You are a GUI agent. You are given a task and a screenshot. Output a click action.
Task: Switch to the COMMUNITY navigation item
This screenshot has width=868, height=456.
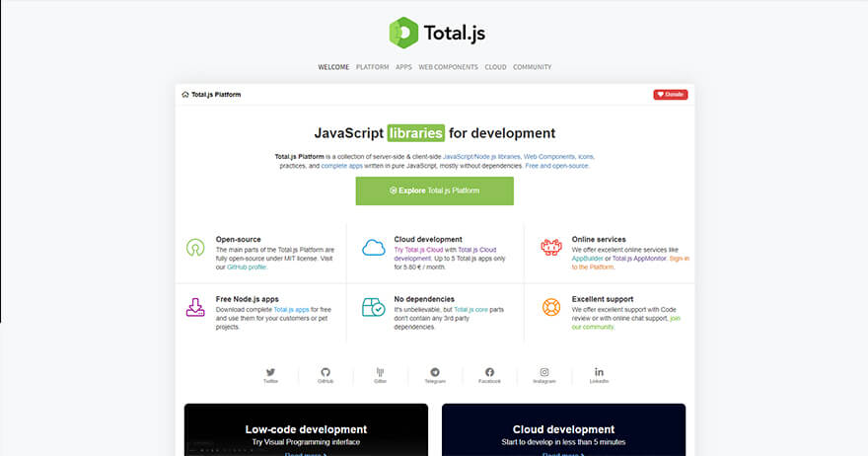click(532, 67)
